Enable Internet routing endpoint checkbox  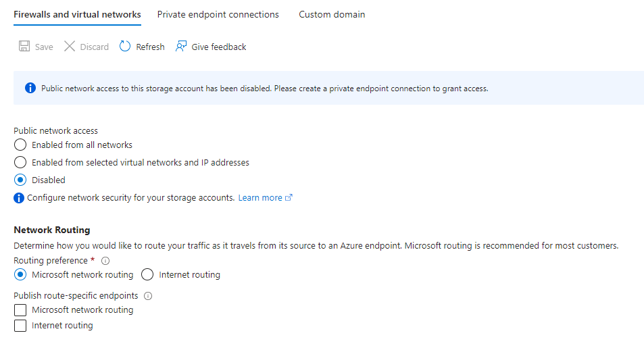click(20, 326)
